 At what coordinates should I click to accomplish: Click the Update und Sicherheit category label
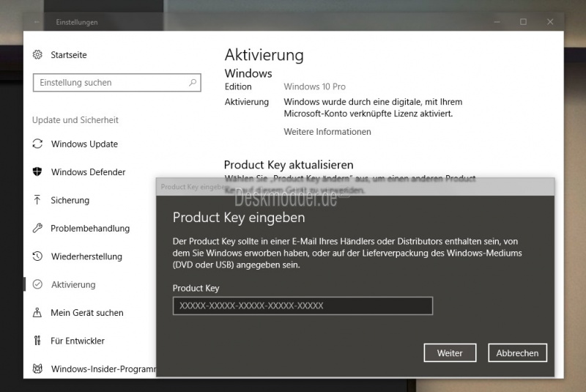[75, 120]
